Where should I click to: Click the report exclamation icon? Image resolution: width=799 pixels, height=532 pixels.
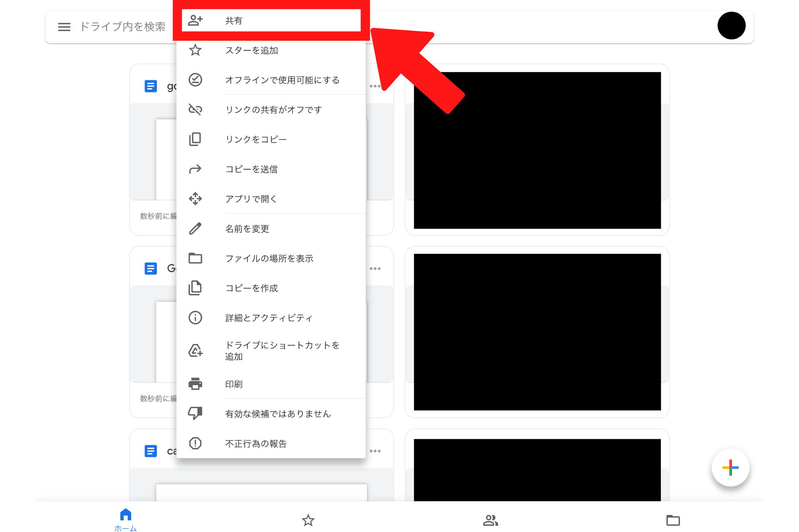(195, 443)
